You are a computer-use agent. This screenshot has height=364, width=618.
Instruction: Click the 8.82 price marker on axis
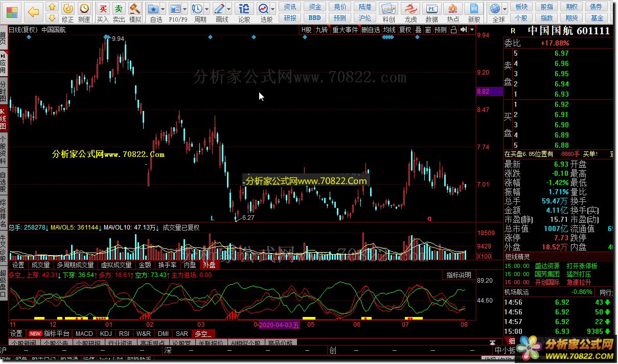(x=489, y=92)
